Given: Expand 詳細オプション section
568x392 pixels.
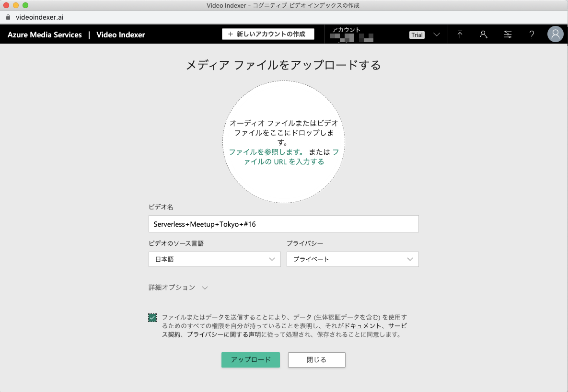Looking at the screenshot, I should [x=178, y=288].
